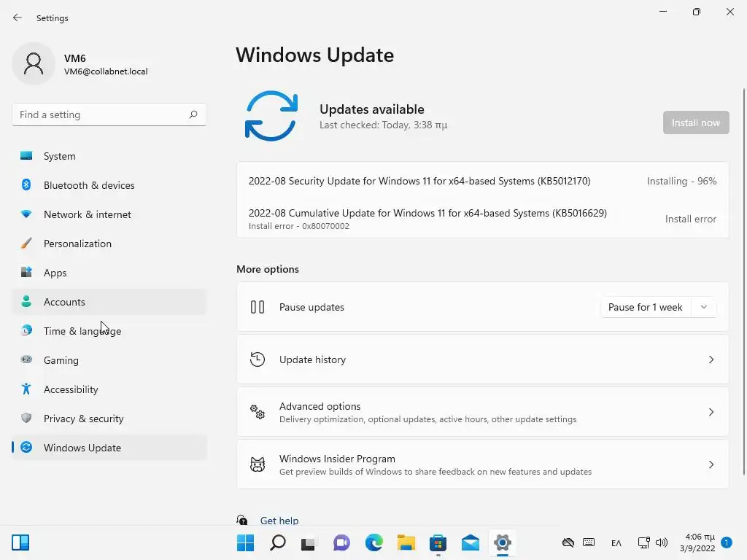
Task: Open Widgets from the taskbar
Action: click(x=20, y=542)
